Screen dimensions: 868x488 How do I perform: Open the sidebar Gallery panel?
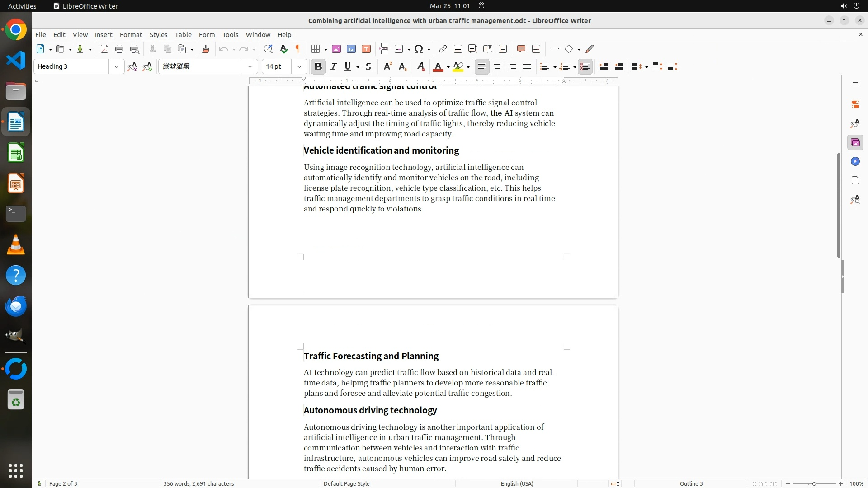tap(855, 143)
